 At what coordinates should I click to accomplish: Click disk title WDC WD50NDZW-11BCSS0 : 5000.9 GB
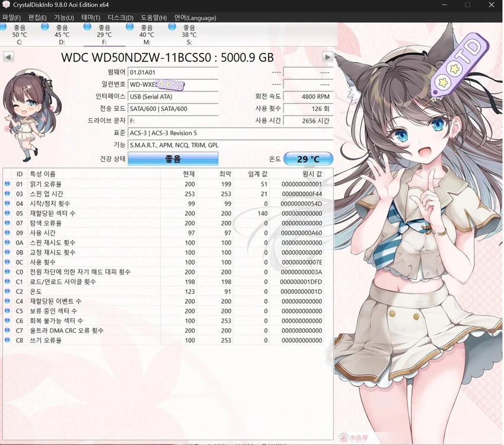pyautogui.click(x=167, y=58)
